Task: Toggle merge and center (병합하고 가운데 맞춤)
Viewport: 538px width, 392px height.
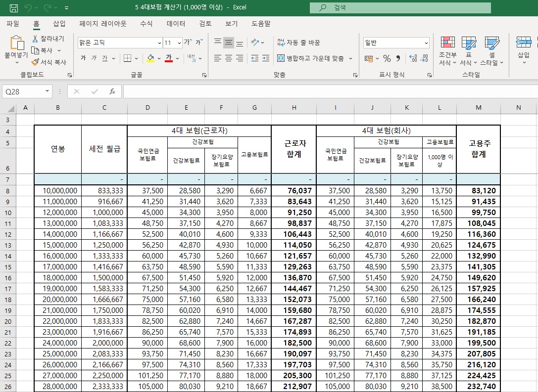Action: click(311, 58)
